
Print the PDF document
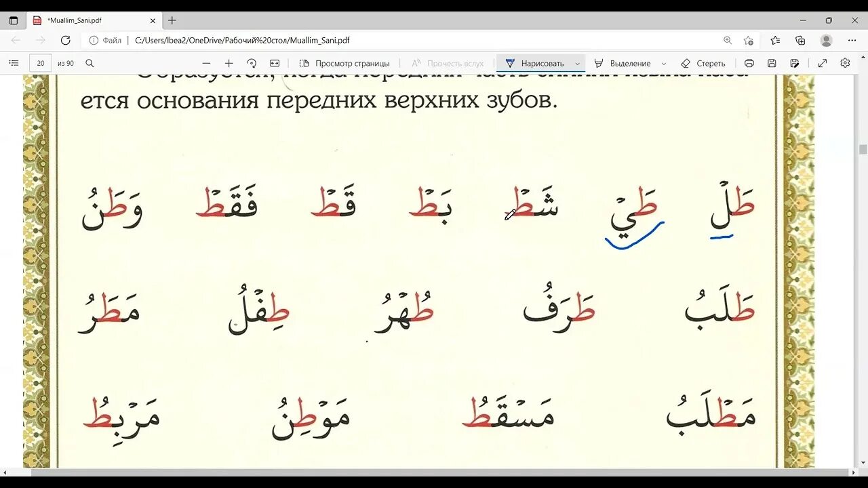(x=749, y=63)
